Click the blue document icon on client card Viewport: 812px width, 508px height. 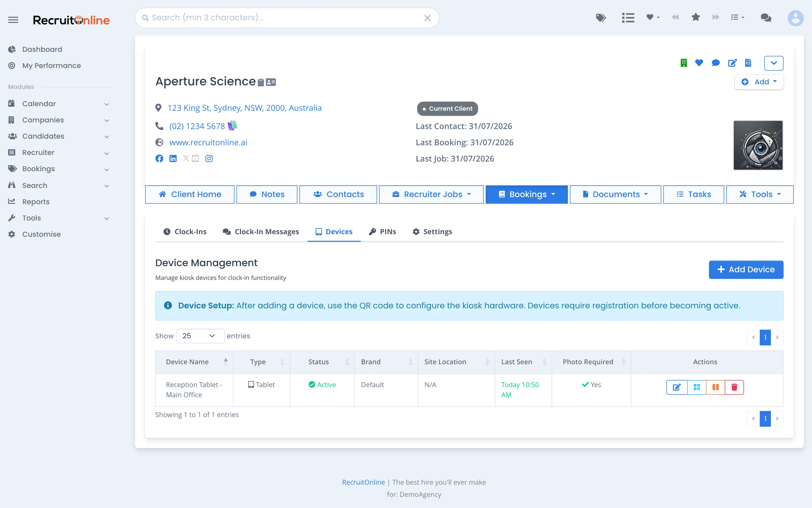point(748,63)
